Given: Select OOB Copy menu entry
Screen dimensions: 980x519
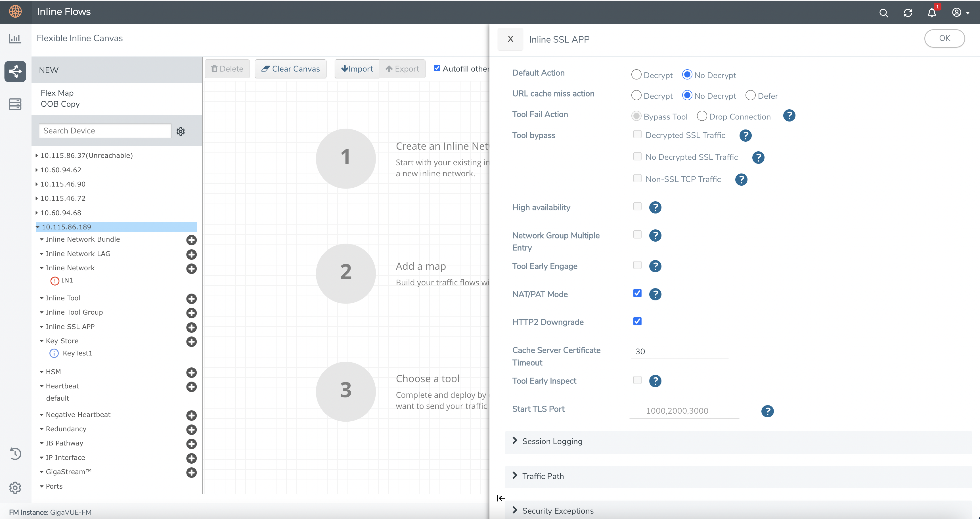Looking at the screenshot, I should click(x=60, y=104).
